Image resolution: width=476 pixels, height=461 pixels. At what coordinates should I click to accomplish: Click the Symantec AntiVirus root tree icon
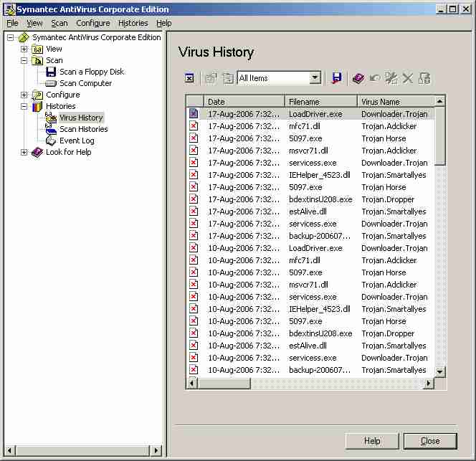24,37
